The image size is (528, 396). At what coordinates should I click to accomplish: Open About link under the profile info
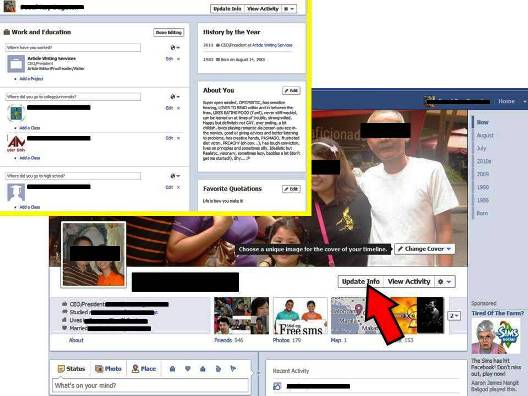coord(76,340)
